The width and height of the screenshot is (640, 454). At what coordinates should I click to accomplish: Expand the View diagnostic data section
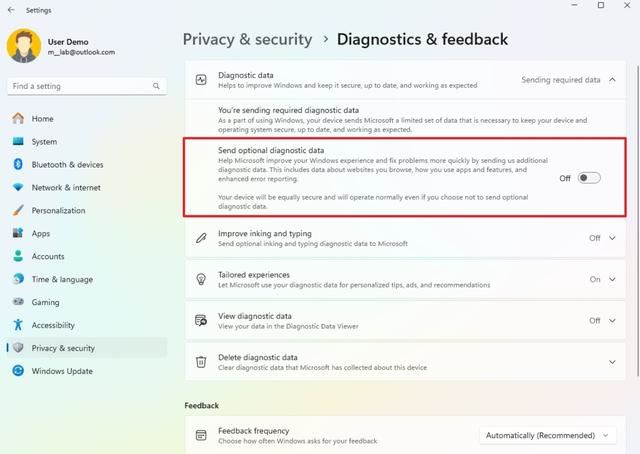click(612, 320)
